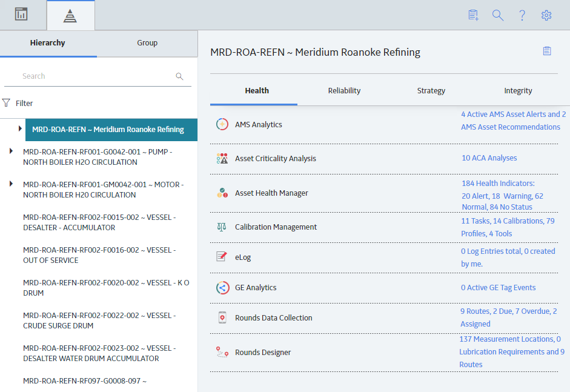
Task: Select MOTOR - NORTH BOILER H20 CIRCULATION asset
Action: pyautogui.click(x=103, y=190)
